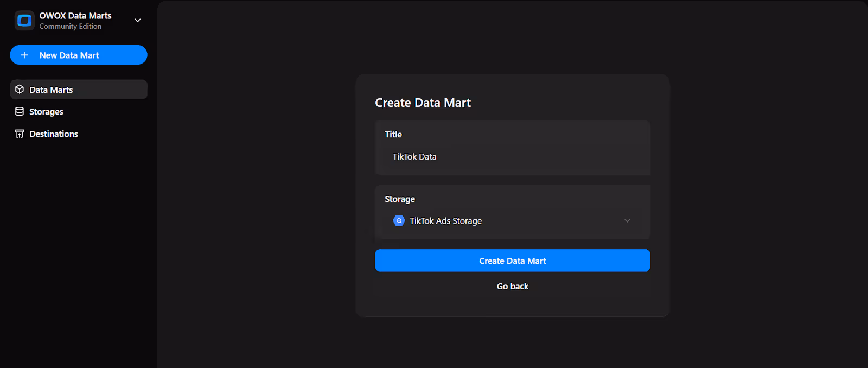
Task: Click the Storage field label
Action: click(400, 199)
